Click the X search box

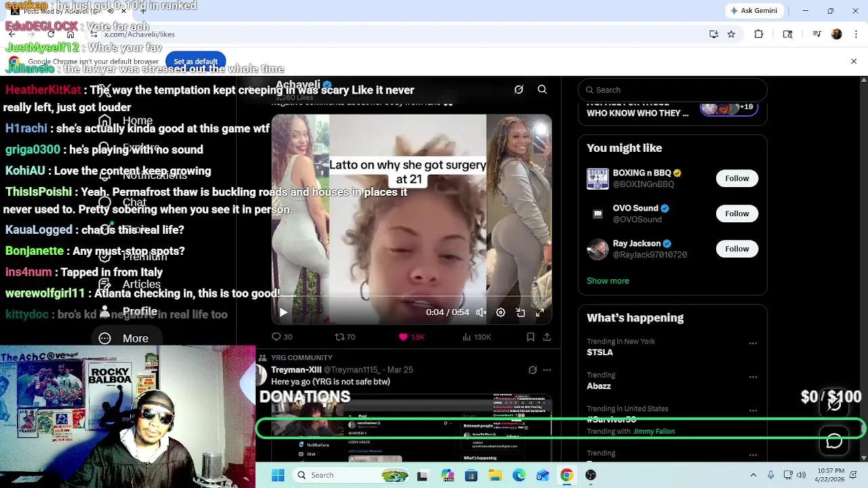[672, 89]
